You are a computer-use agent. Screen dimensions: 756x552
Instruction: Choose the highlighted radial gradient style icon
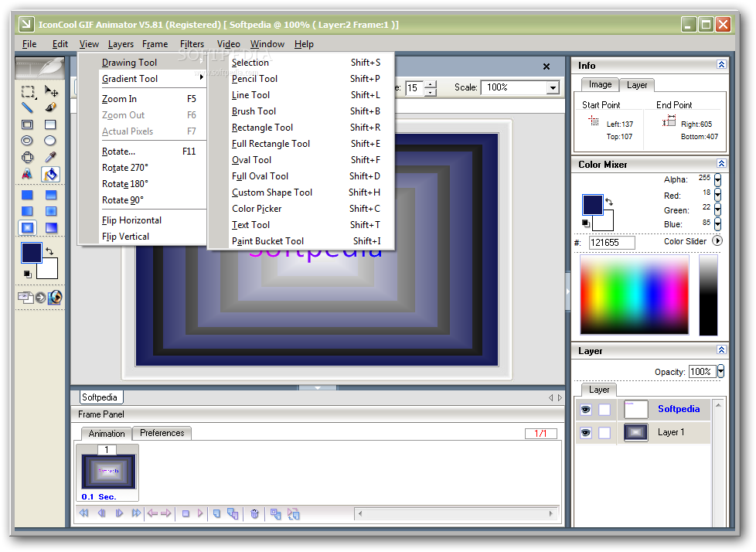pyautogui.click(x=28, y=227)
